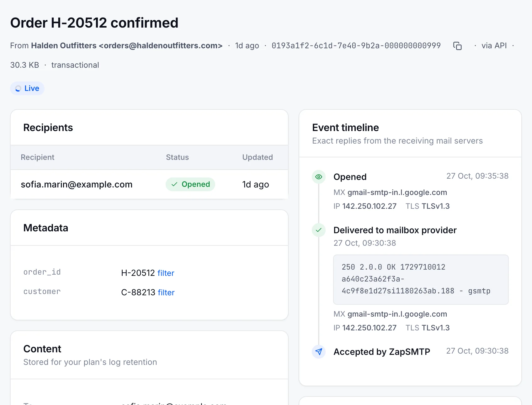
Task: Select recipient sofia.marin@example.com row
Action: [x=149, y=184]
